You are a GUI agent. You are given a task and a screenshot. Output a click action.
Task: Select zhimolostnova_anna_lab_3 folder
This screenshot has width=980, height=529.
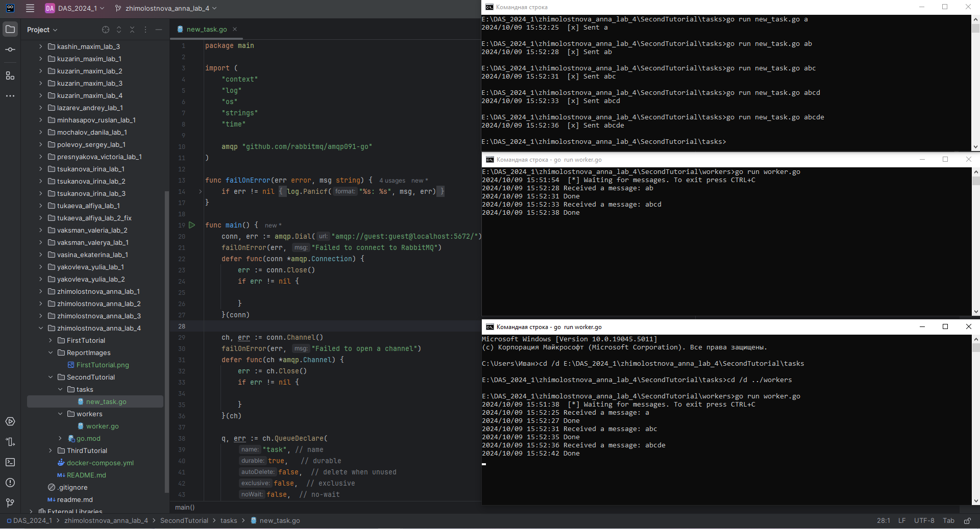(99, 316)
